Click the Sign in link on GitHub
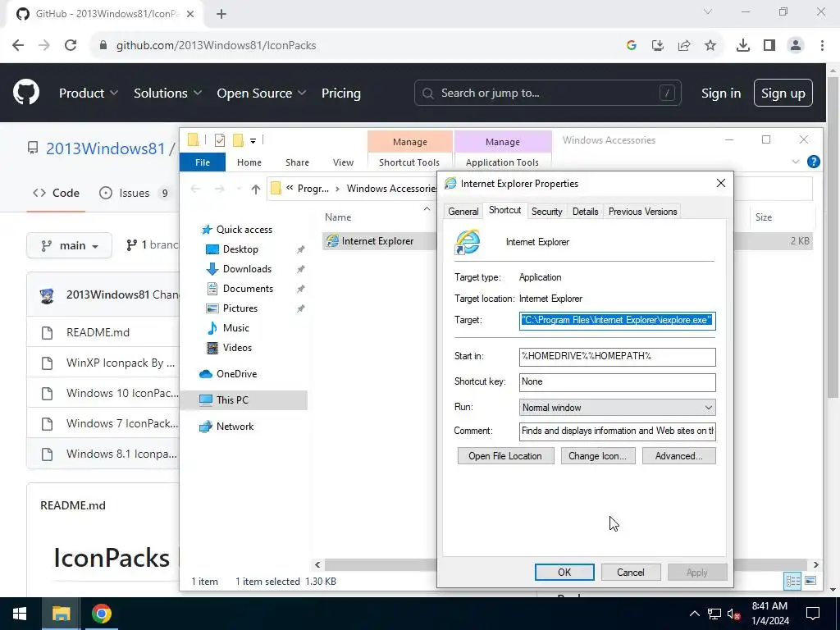The height and width of the screenshot is (630, 840). [x=721, y=94]
